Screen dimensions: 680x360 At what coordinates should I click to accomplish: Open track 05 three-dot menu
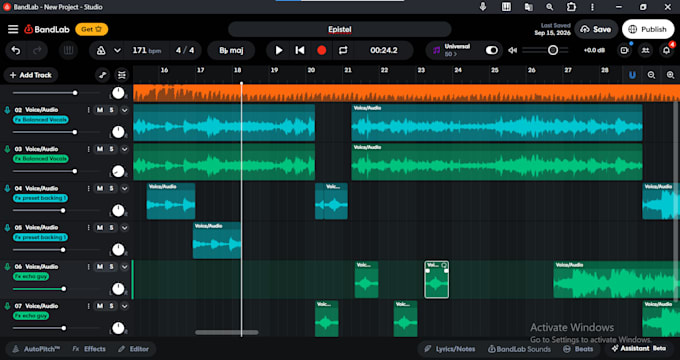point(88,228)
